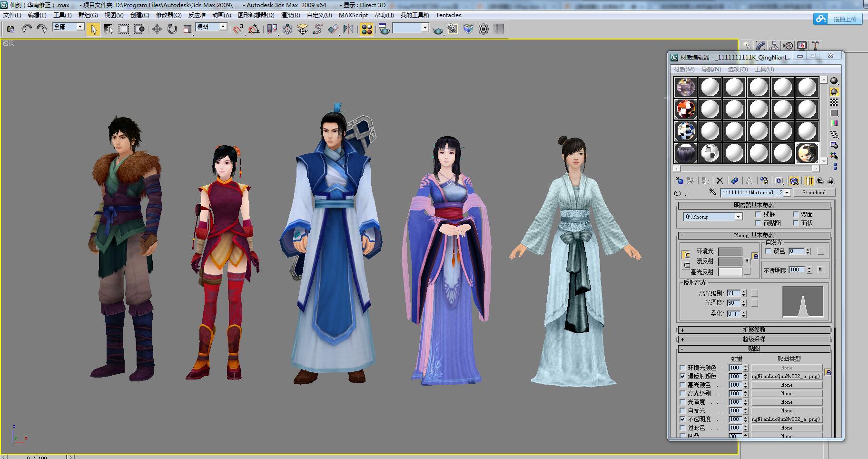Click the 漫反射颜色 map file button
868x459 pixels.
pyautogui.click(x=787, y=376)
